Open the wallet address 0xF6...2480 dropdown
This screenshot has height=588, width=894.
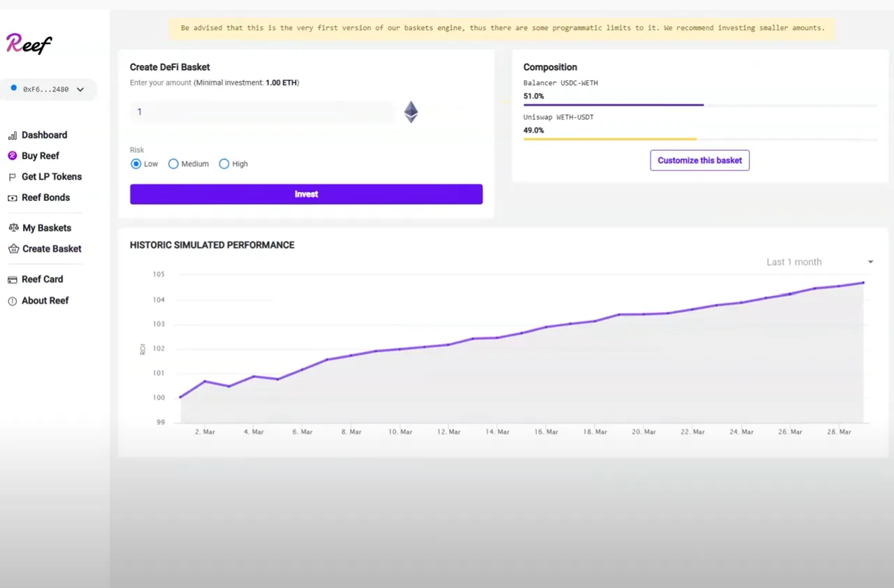point(48,89)
